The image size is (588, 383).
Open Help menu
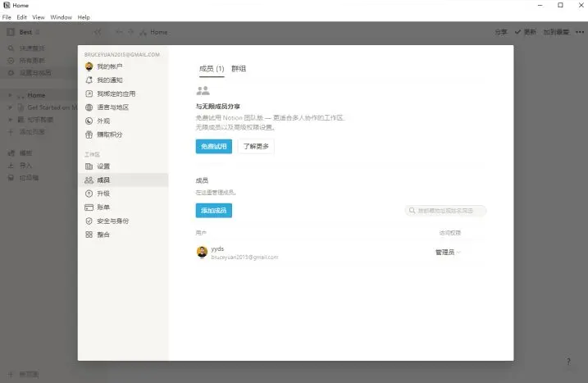pos(84,17)
